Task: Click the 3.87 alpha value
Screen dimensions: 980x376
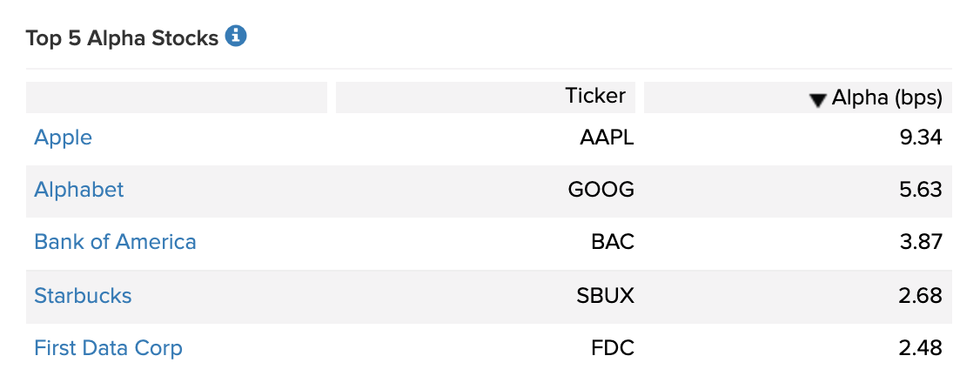Action: click(x=920, y=242)
